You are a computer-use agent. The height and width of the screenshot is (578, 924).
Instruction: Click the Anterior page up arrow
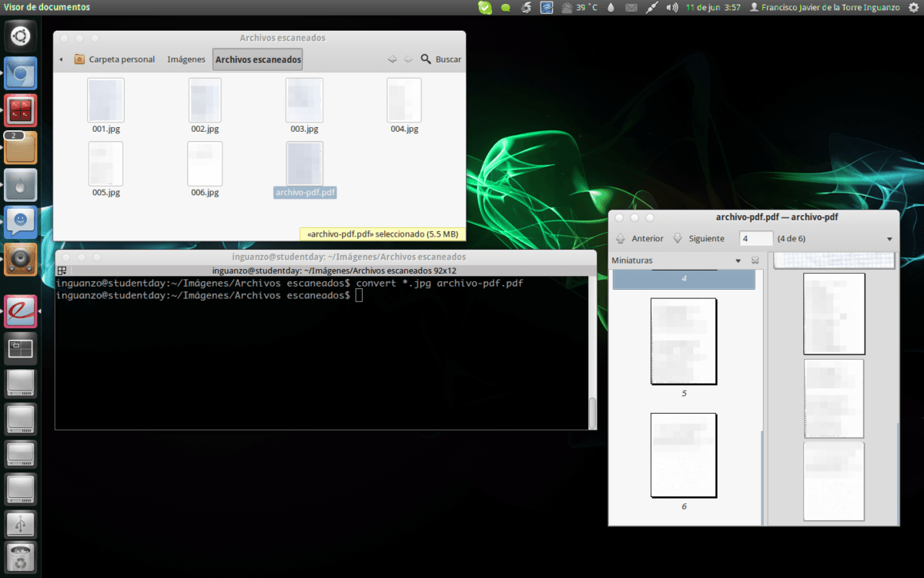click(621, 239)
